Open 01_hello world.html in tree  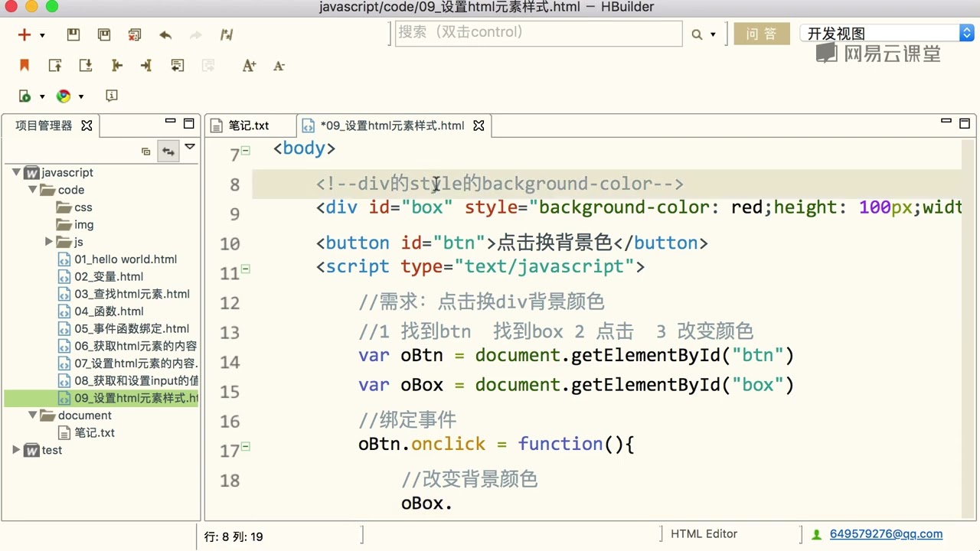coord(118,259)
